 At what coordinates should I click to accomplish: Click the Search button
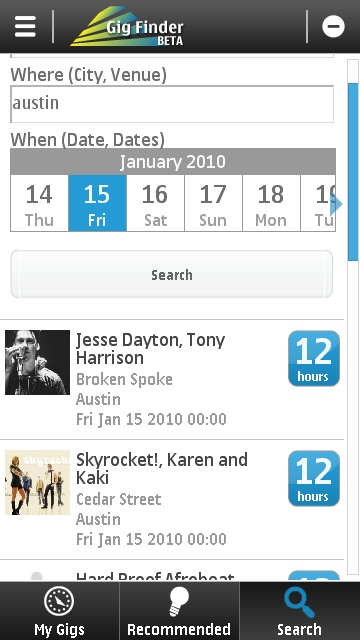click(171, 274)
